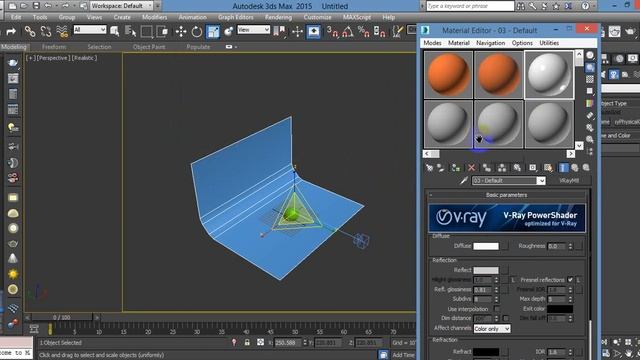Image resolution: width=640 pixels, height=360 pixels.
Task: Click the Delete material red X icon
Action: (x=471, y=167)
